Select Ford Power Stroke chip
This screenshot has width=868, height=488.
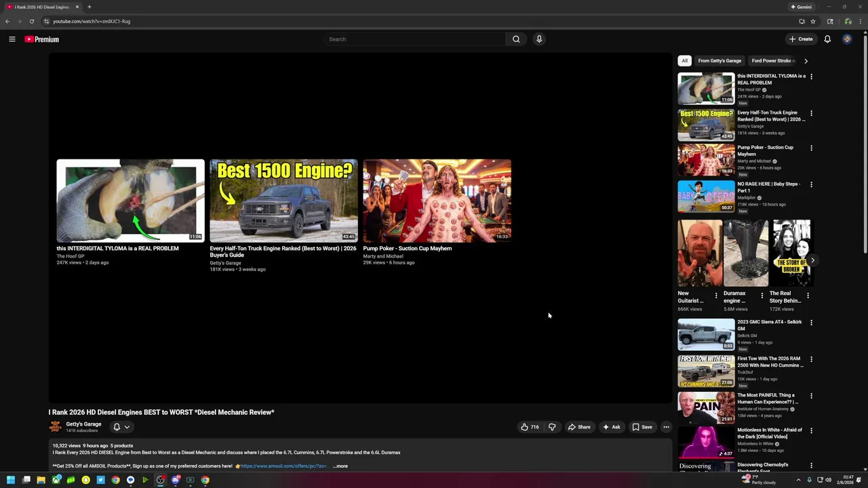(x=772, y=61)
